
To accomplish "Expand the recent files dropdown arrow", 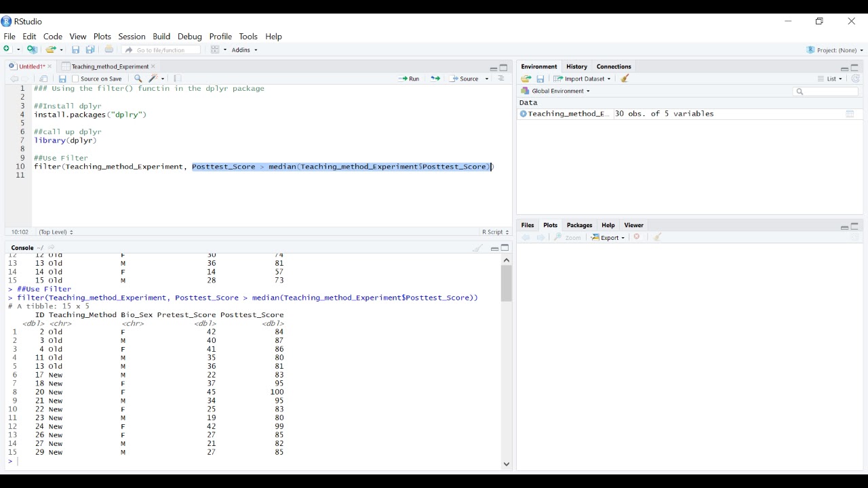I will [61, 50].
